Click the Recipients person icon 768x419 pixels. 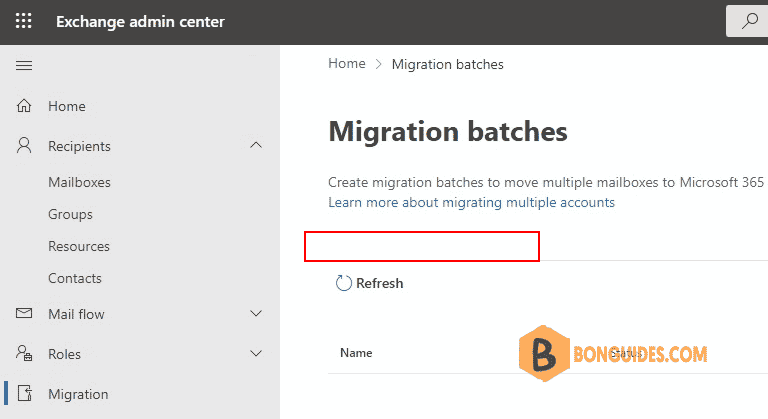(24, 146)
